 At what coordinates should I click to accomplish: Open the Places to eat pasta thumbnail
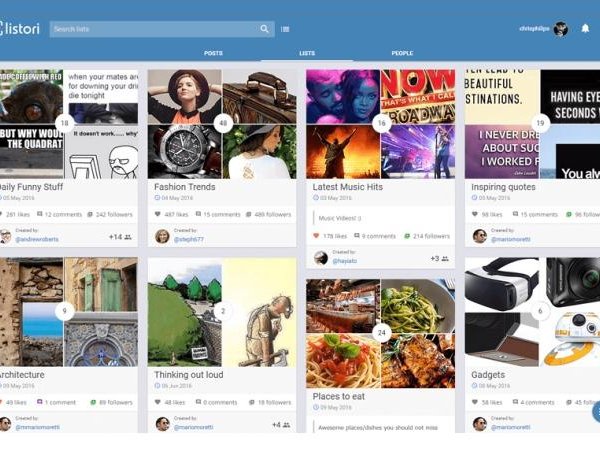click(x=343, y=360)
